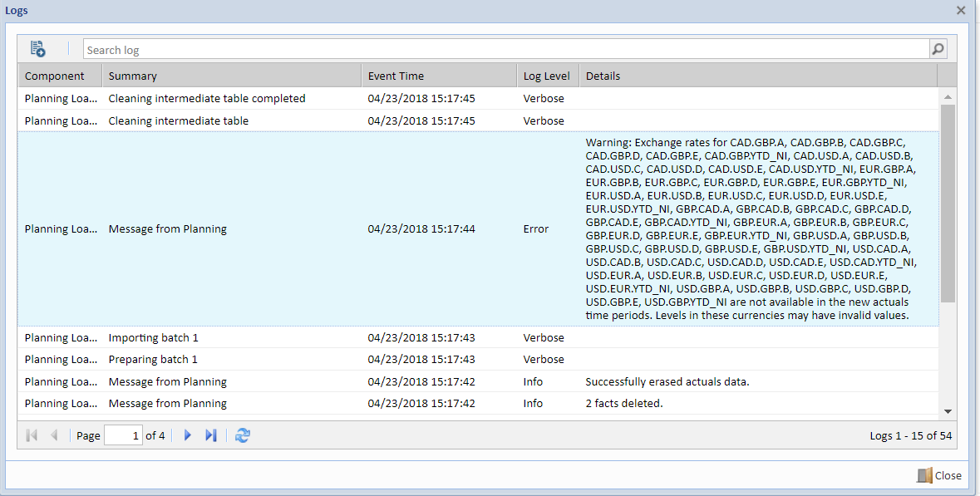
Task: Click Info level for 'Successfully erased' row
Action: point(533,381)
